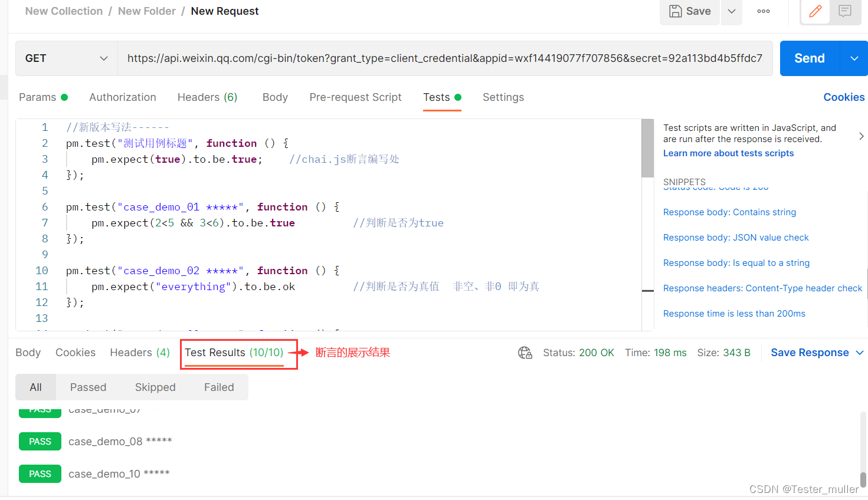Send the request with Send button

pos(810,58)
